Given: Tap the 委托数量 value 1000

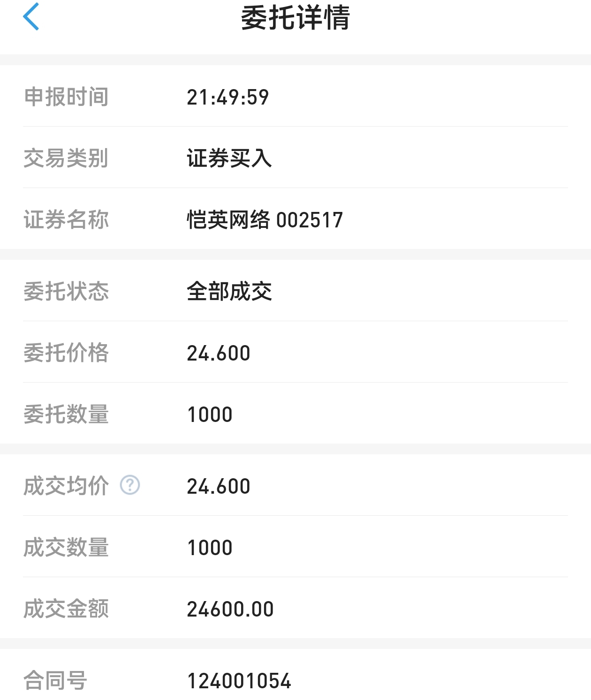Looking at the screenshot, I should click(210, 414).
